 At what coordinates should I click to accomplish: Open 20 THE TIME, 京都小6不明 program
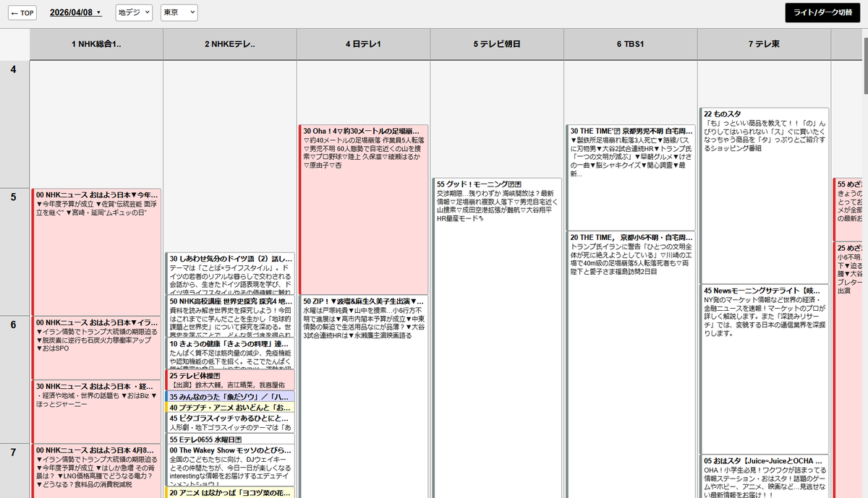click(630, 364)
